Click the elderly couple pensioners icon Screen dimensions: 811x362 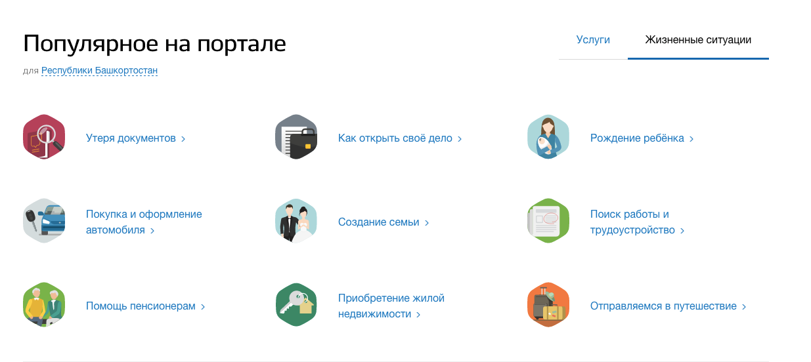[x=44, y=305]
